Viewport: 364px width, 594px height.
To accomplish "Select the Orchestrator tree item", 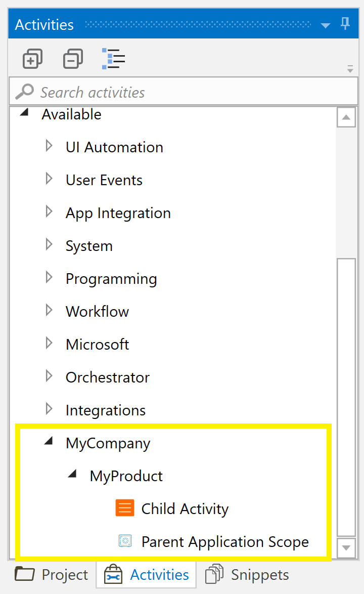I will 107,377.
